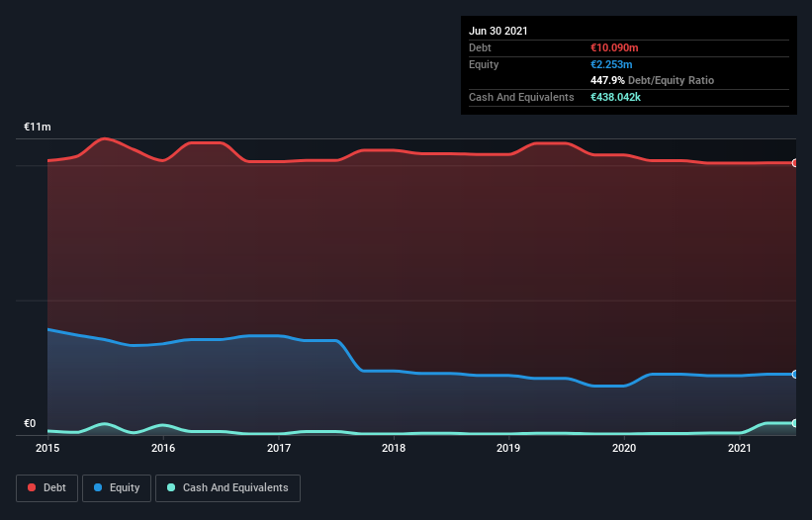
Task: Click the 447.9% Debt/Equity Ratio text
Action: 652,80
